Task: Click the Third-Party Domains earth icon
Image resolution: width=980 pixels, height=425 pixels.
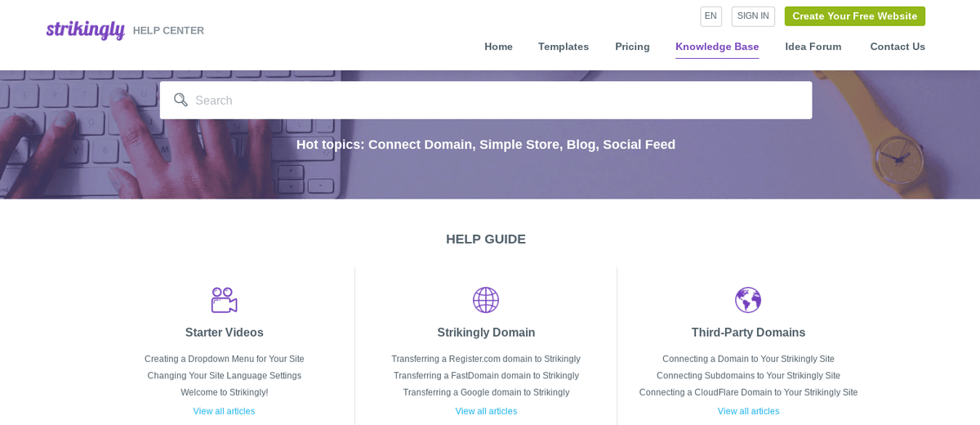Action: click(x=748, y=300)
